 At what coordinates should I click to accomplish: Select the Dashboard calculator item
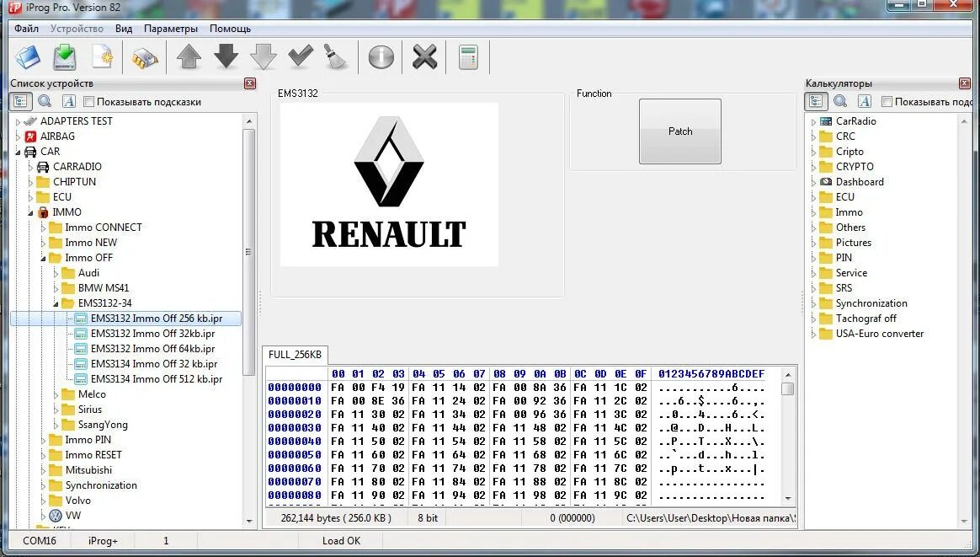click(x=860, y=182)
